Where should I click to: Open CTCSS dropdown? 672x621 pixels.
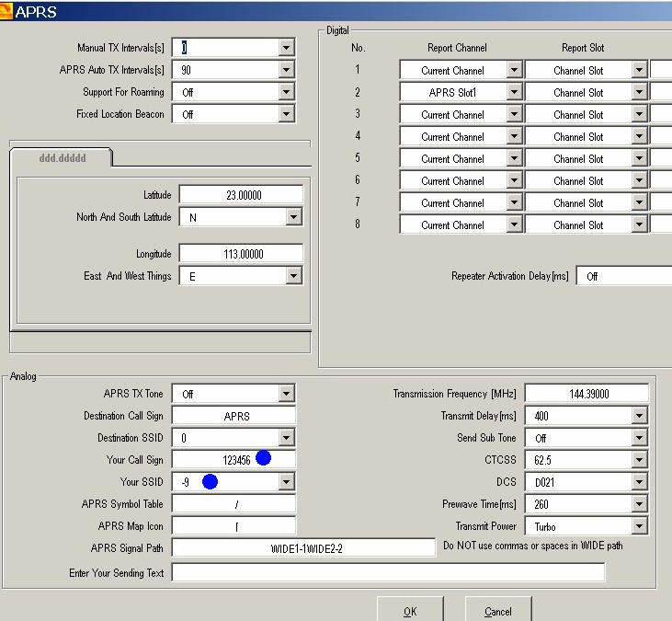point(639,460)
